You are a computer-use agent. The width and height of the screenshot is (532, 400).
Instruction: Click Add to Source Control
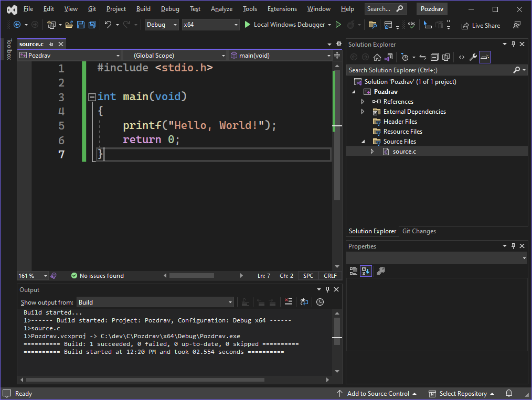[377, 394]
